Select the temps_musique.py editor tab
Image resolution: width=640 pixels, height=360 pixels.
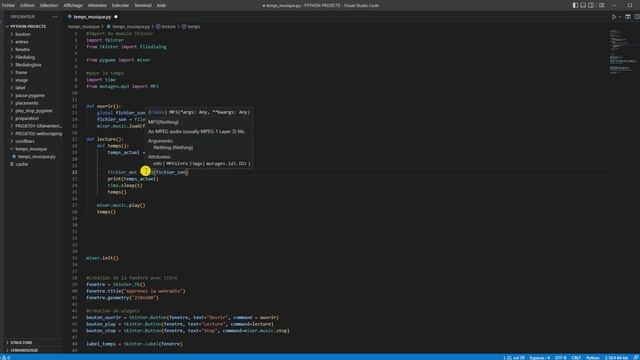click(92, 17)
